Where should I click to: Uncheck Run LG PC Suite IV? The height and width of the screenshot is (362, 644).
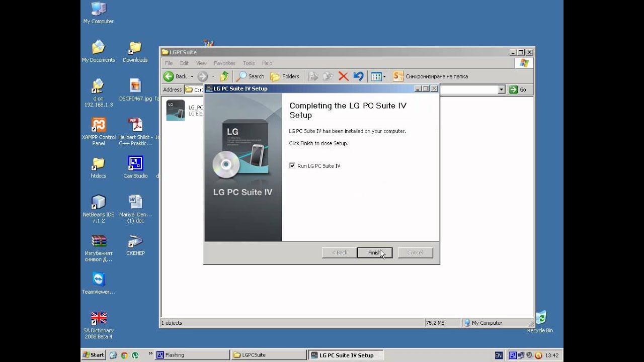point(292,165)
